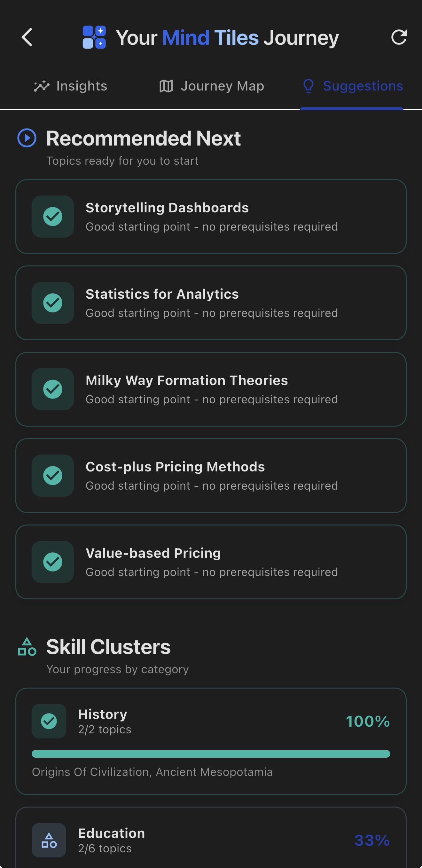This screenshot has height=868, width=422.
Task: Click the Recommended Next play icon
Action: [27, 138]
